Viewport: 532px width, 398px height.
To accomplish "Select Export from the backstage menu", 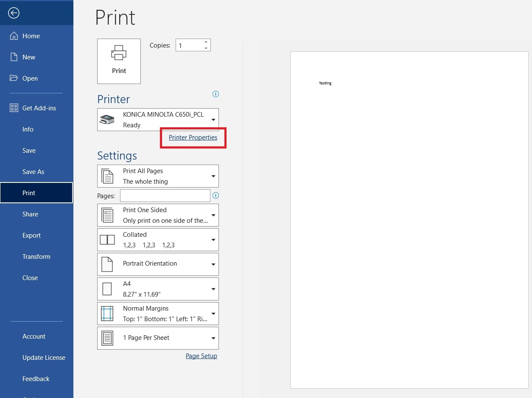I will pos(31,235).
